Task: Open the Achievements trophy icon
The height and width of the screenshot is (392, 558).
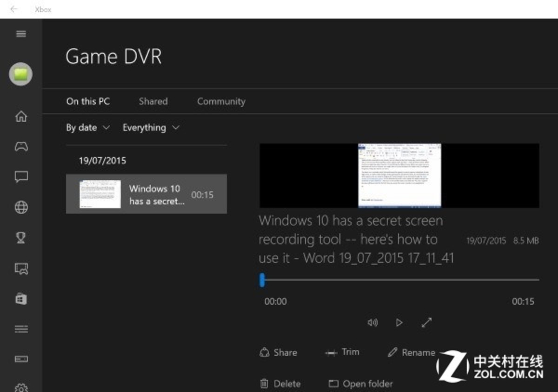Action: 21,238
